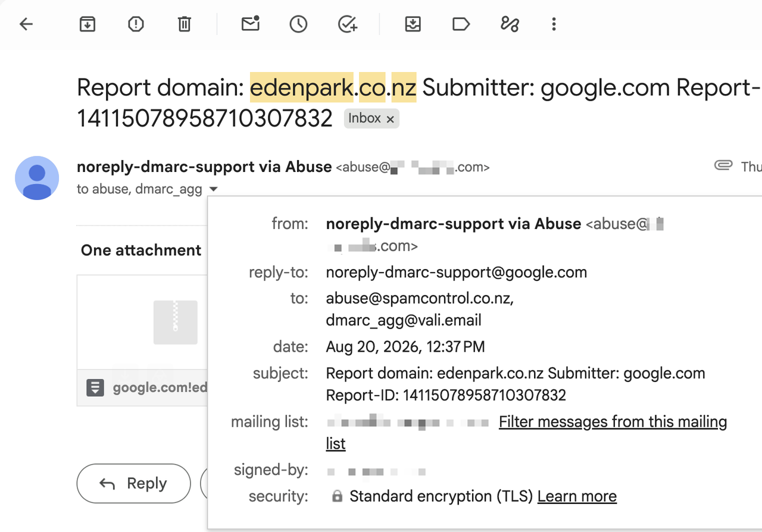This screenshot has height=532, width=762.
Task: Click the attachment file name google.com!ed
Action: (x=160, y=388)
